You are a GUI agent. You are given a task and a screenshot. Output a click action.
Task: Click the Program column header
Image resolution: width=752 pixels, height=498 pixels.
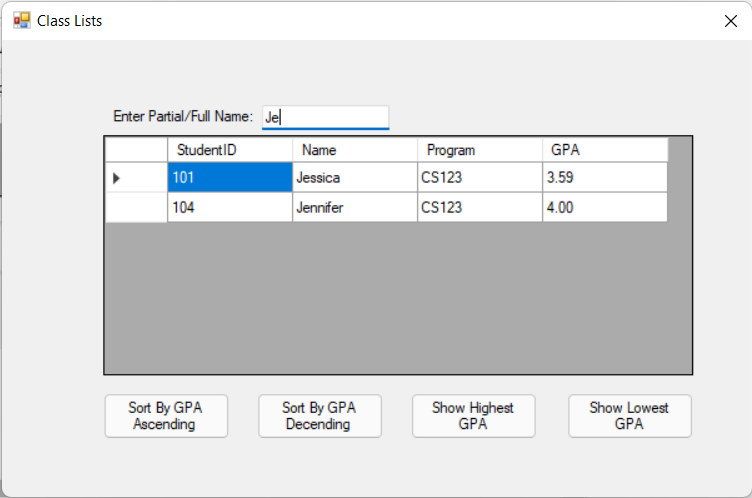click(480, 150)
